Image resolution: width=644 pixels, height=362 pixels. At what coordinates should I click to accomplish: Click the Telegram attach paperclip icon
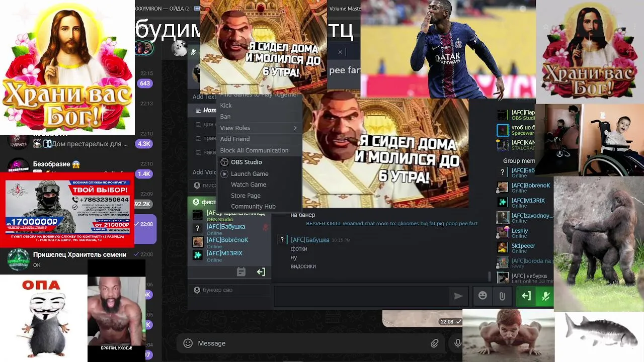click(434, 343)
